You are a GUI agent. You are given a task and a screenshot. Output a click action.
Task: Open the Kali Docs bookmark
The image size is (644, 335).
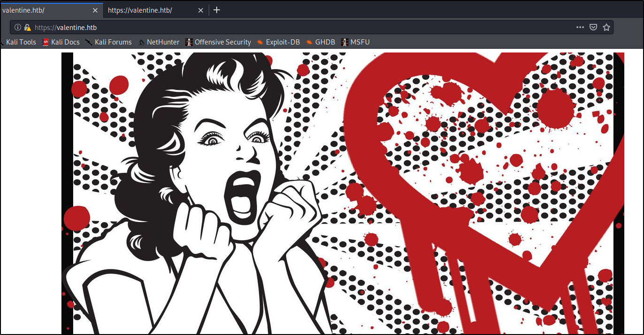click(x=61, y=42)
